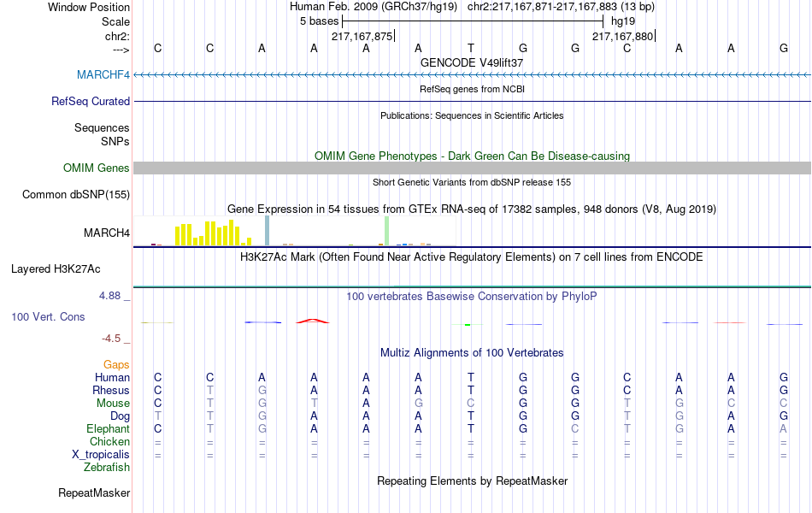Click the red PhyloP conservation peak
Viewport: 812px width, 513px height.
coord(312,321)
